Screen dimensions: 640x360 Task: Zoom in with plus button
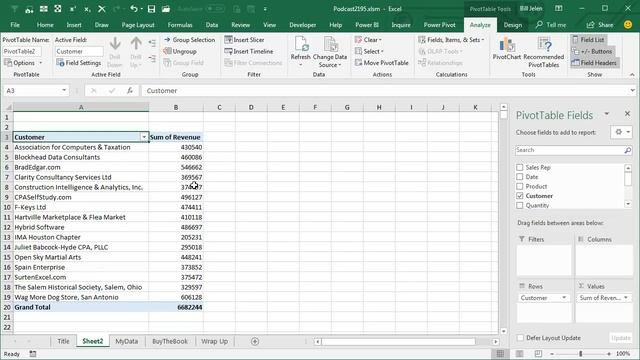pos(609,354)
